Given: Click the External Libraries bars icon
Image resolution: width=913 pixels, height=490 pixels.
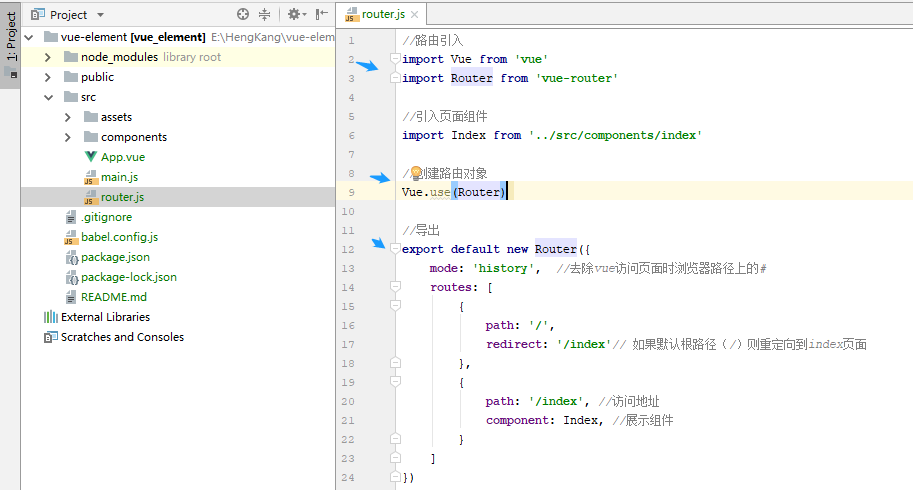Looking at the screenshot, I should (51, 317).
